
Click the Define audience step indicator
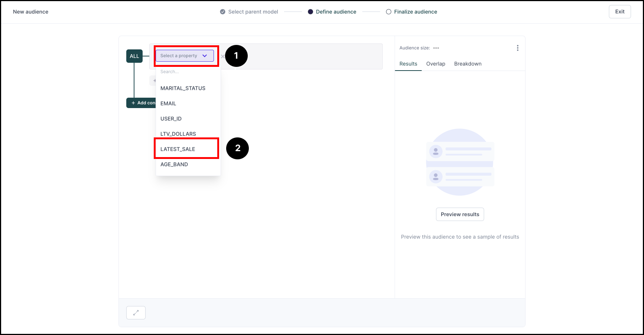tap(310, 12)
